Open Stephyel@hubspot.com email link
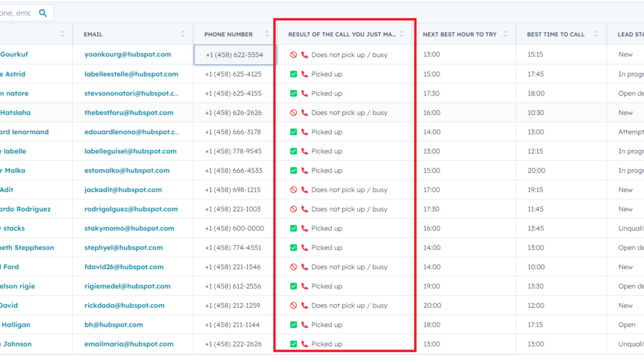The width and height of the screenshot is (644, 362). [x=123, y=248]
